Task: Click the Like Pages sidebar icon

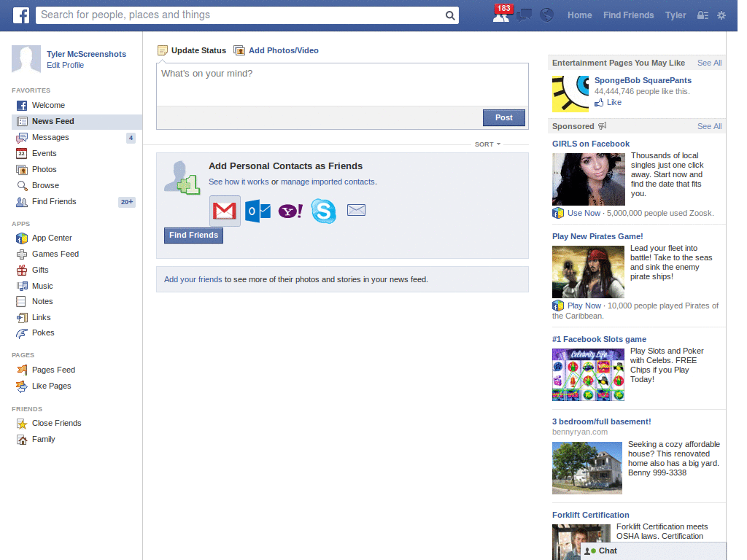Action: [22, 386]
